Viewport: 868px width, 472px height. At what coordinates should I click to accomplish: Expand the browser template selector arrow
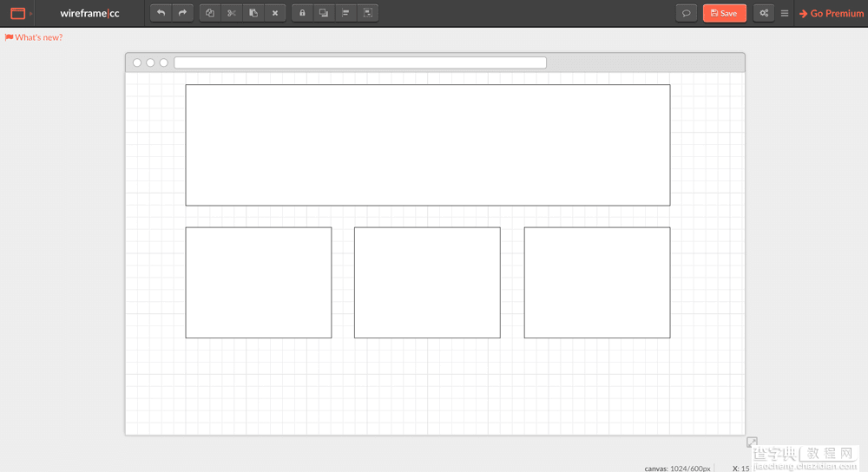tap(31, 13)
